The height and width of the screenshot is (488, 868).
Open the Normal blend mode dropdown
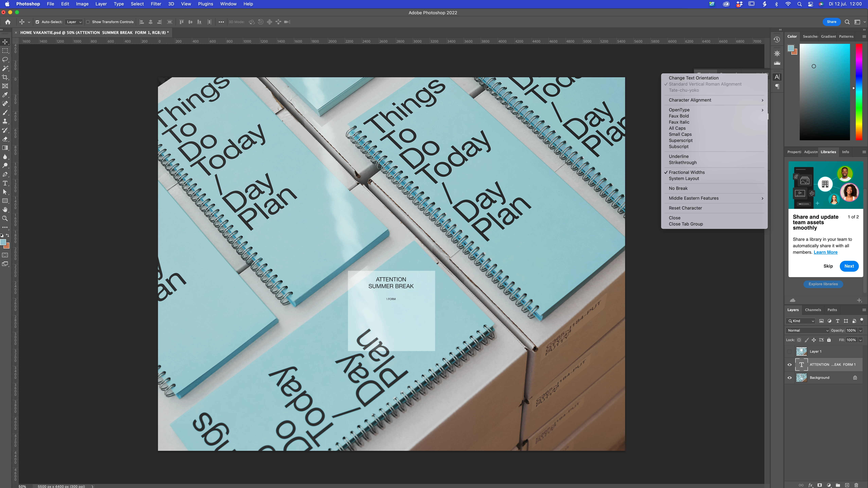pyautogui.click(x=807, y=330)
